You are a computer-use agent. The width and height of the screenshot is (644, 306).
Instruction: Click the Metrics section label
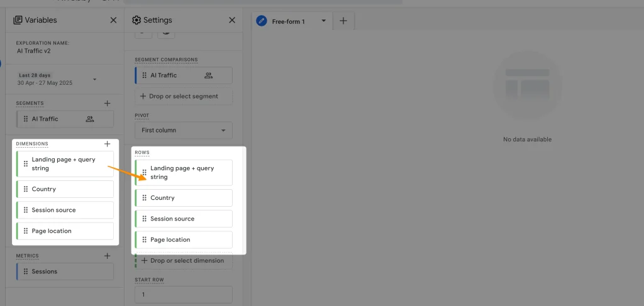(28, 256)
